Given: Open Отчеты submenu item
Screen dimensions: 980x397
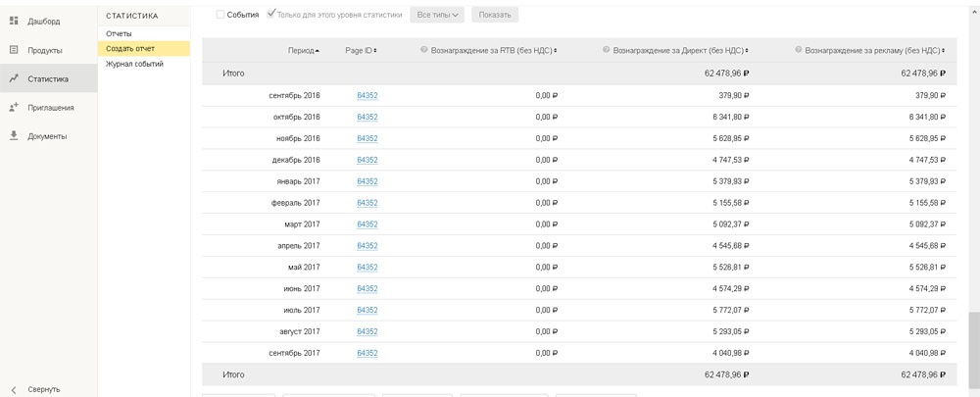Looking at the screenshot, I should point(119,33).
